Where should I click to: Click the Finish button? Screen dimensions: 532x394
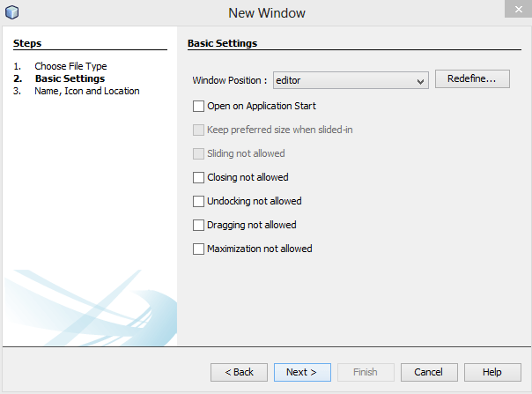(x=366, y=372)
